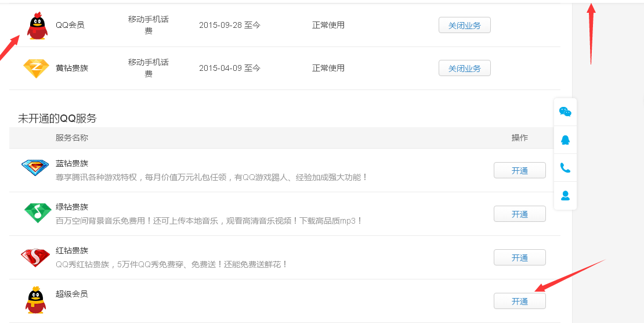Click the 红钻贵族 red diamond icon

(35, 257)
